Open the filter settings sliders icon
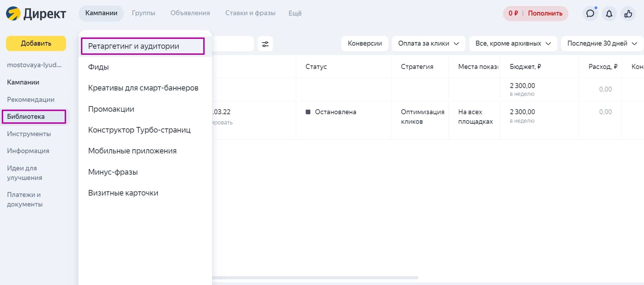The width and height of the screenshot is (644, 285). click(265, 44)
